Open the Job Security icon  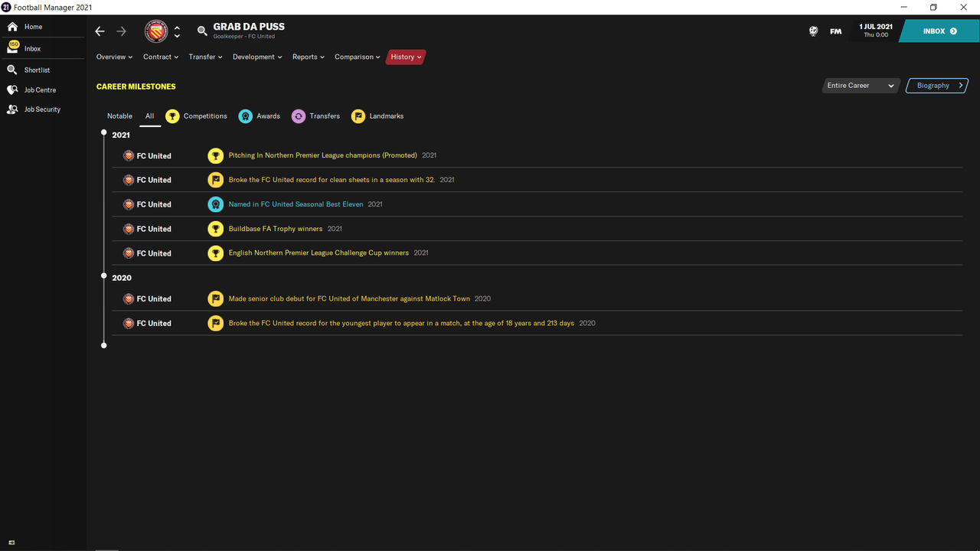pyautogui.click(x=12, y=109)
